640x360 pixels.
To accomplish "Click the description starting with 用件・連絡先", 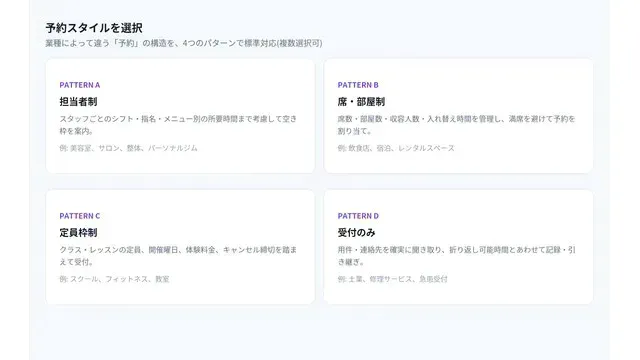I will (x=456, y=256).
